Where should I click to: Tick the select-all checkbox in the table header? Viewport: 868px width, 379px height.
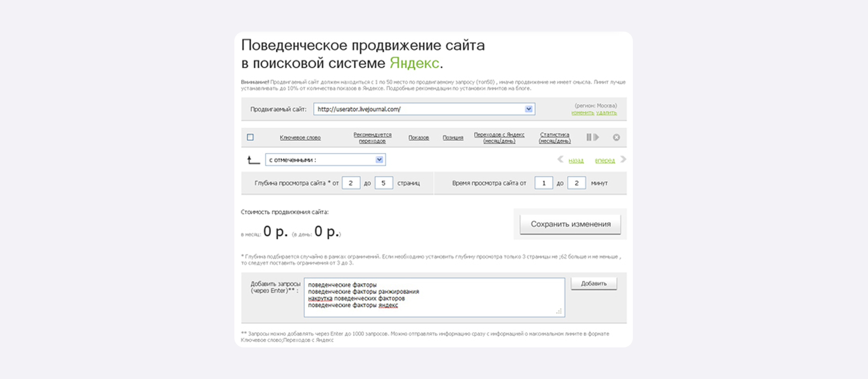[x=250, y=137]
